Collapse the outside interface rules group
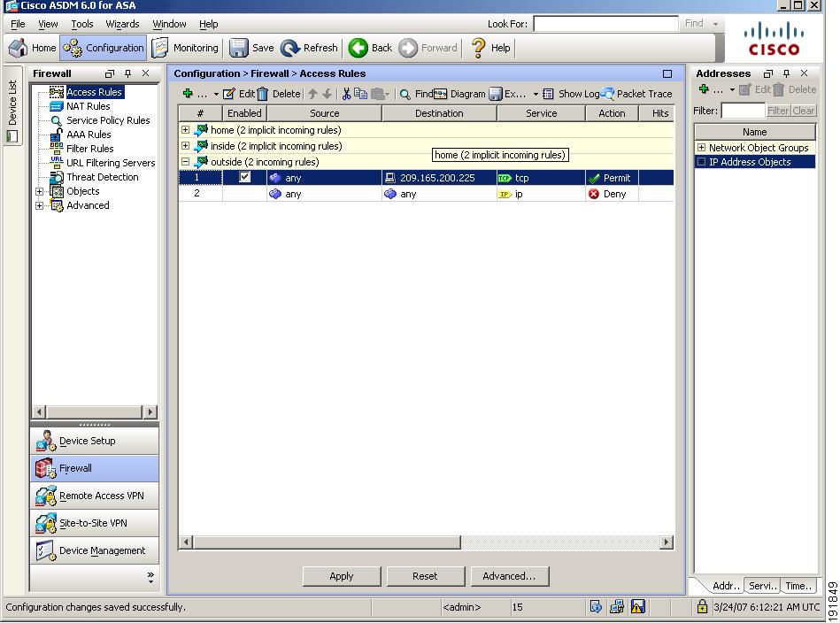This screenshot has width=840, height=623. coord(185,161)
